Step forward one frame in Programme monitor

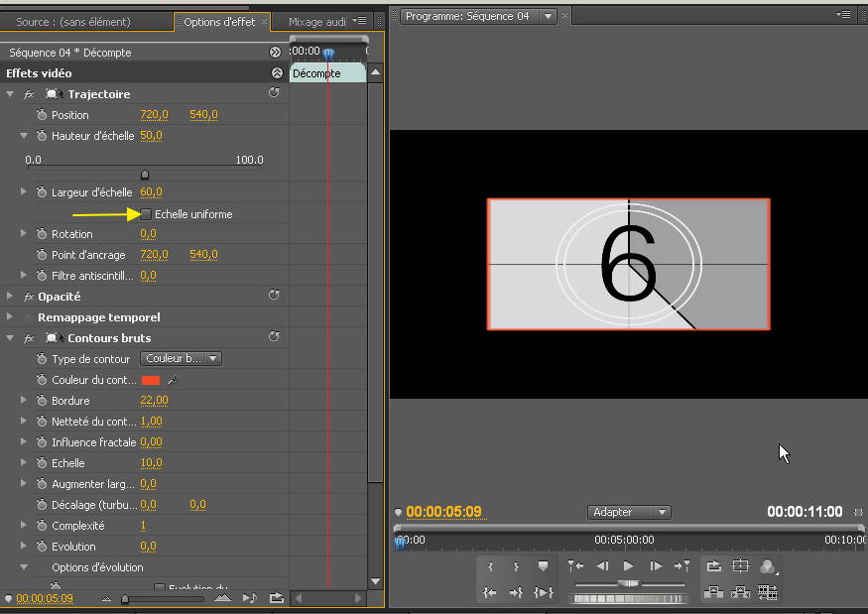pos(655,566)
